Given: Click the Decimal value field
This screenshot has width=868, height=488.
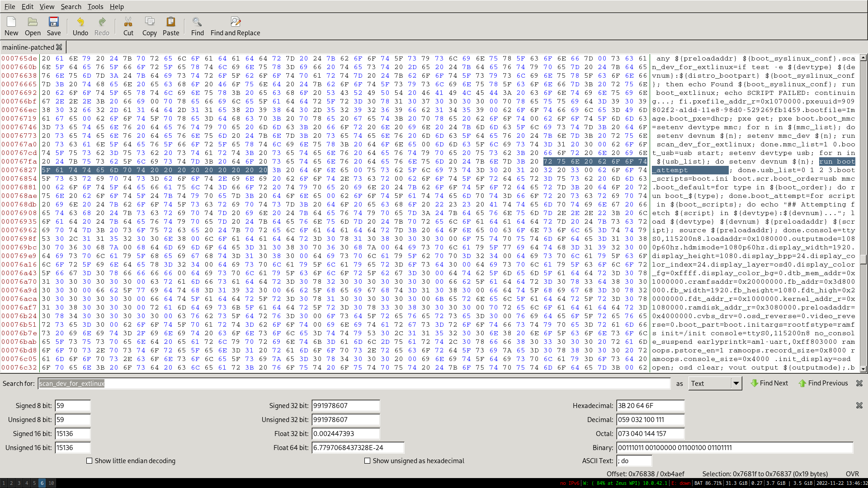Looking at the screenshot, I should tap(651, 420).
